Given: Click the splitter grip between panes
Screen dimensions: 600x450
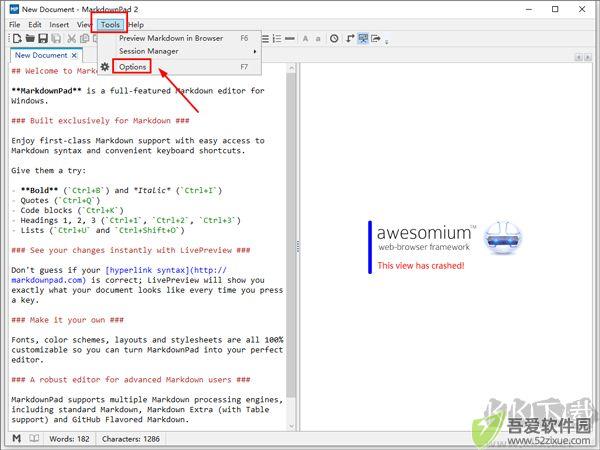Looking at the screenshot, I should 298,247.
